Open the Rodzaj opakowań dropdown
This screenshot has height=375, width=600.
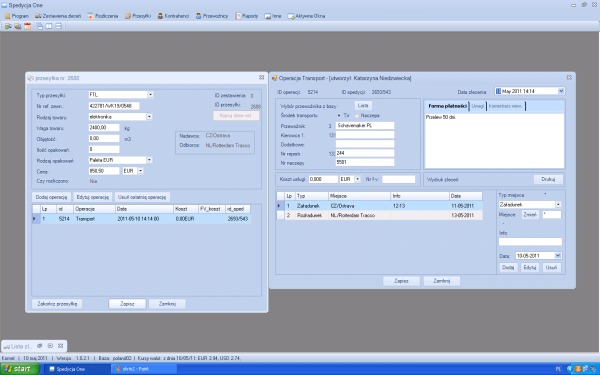150,160
